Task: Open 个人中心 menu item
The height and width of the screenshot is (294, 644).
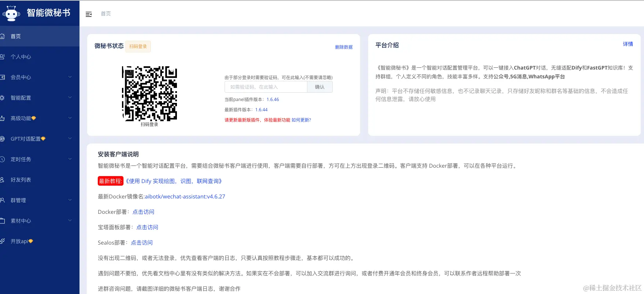Action: 40,57
